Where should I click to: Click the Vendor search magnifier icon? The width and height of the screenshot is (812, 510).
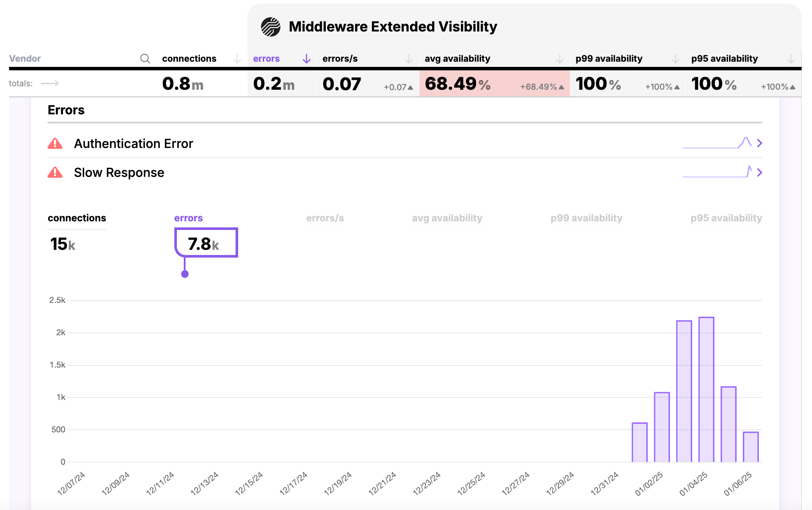click(x=145, y=59)
